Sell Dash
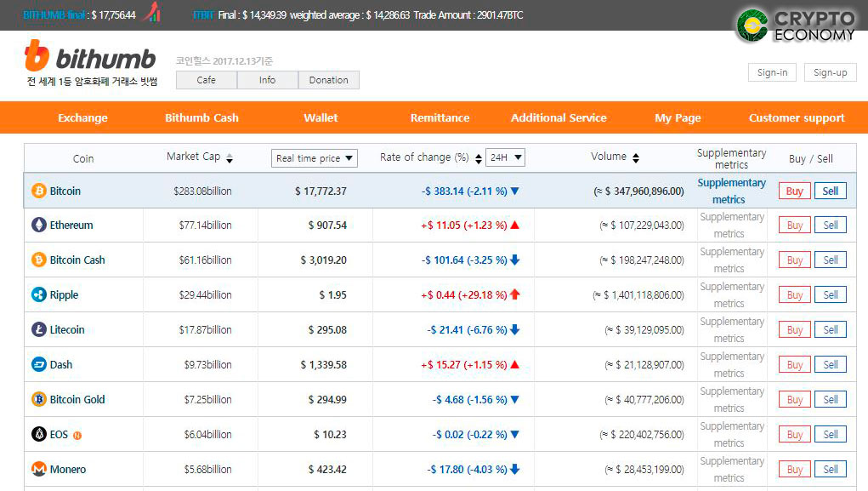 831,365
